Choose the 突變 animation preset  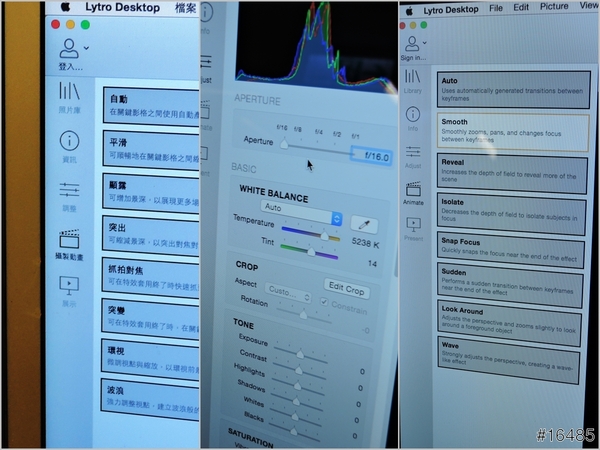click(150, 318)
